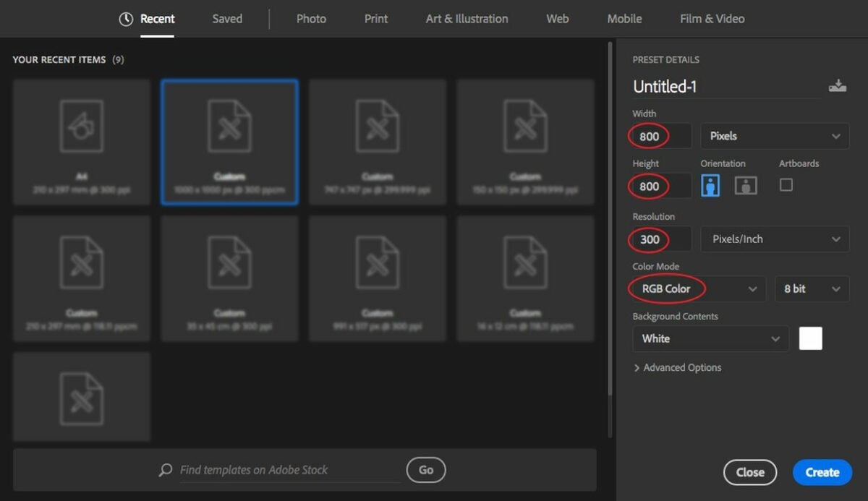The image size is (868, 501).
Task: Select portrait orientation
Action: pyautogui.click(x=710, y=185)
